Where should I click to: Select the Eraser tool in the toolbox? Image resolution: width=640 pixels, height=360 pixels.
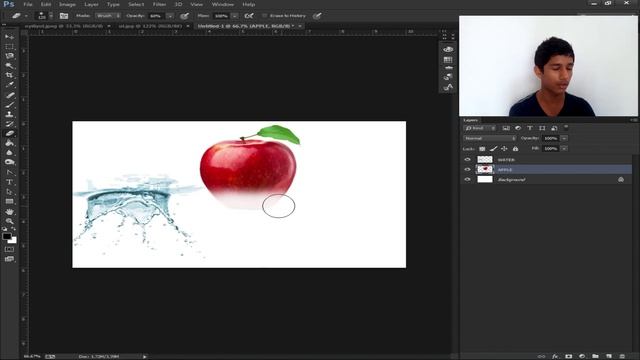pos(9,133)
